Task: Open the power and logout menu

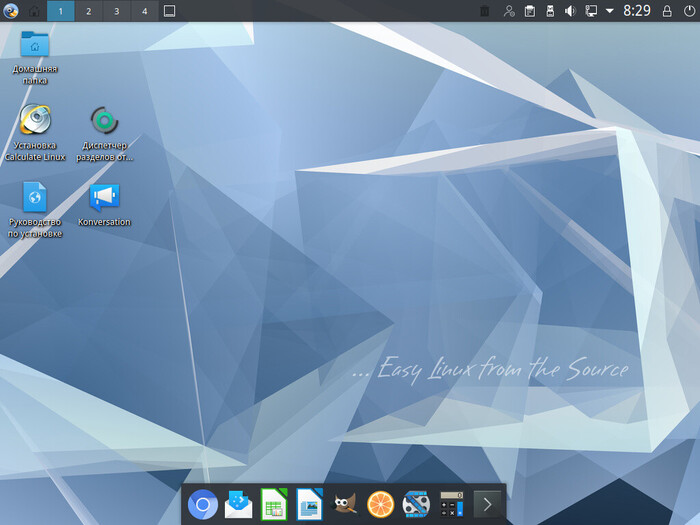Action: 689,11
